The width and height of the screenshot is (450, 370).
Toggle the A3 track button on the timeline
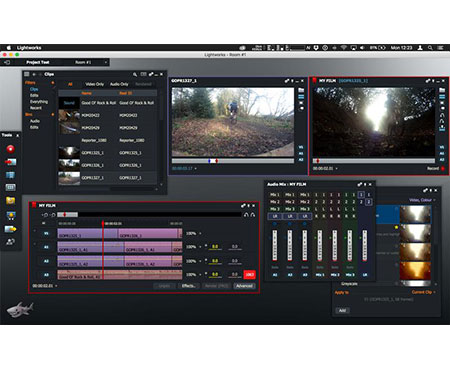pos(46,275)
